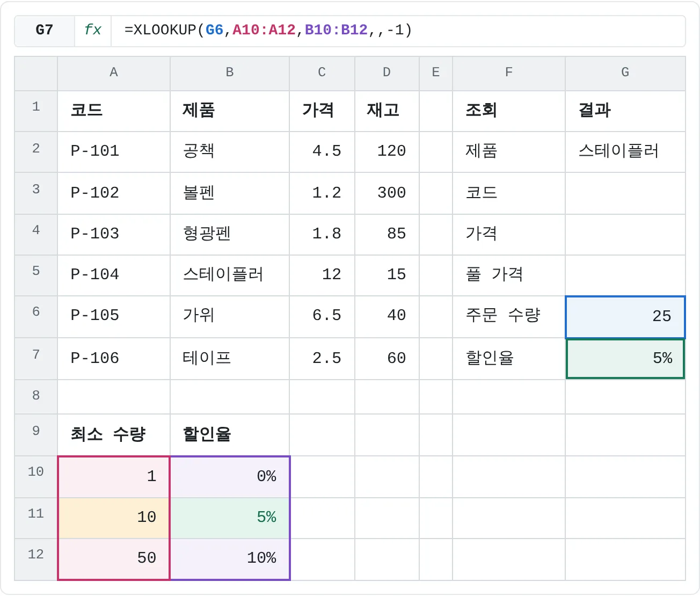This screenshot has height=596, width=700.
Task: Click the 형광펜 product cell
Action: (230, 235)
